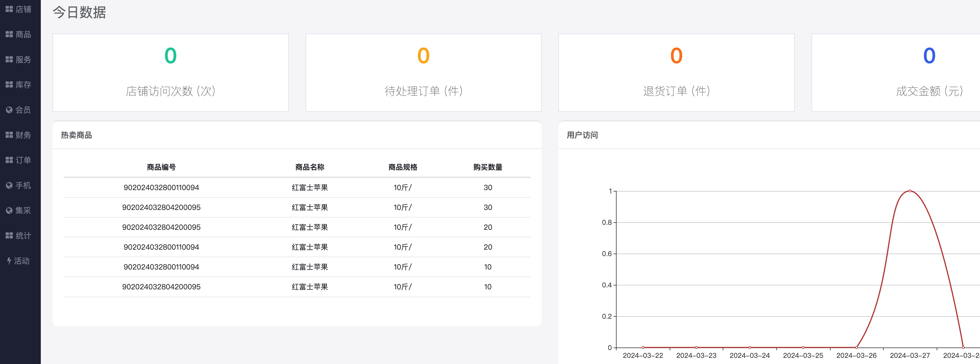Click 10斤/ spec in the third row
This screenshot has height=364, width=980.
403,227
